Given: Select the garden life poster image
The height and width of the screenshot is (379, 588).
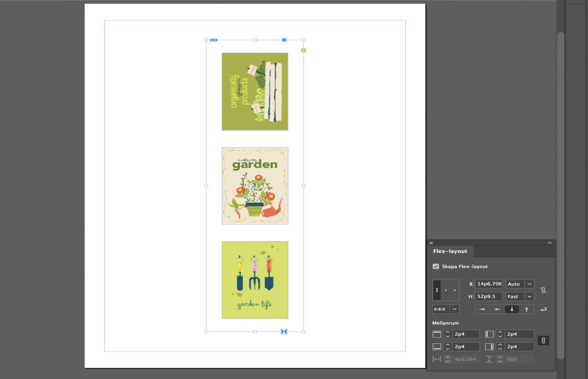Looking at the screenshot, I should coord(255,279).
